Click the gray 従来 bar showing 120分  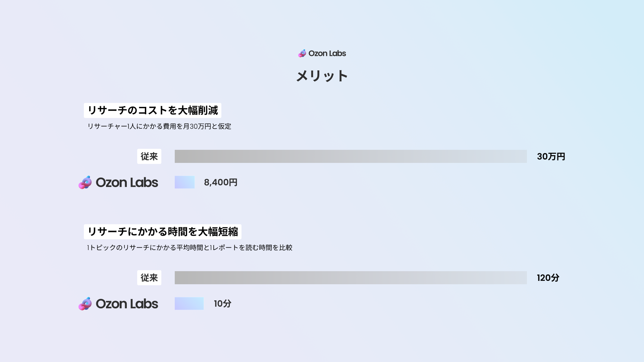(x=351, y=278)
